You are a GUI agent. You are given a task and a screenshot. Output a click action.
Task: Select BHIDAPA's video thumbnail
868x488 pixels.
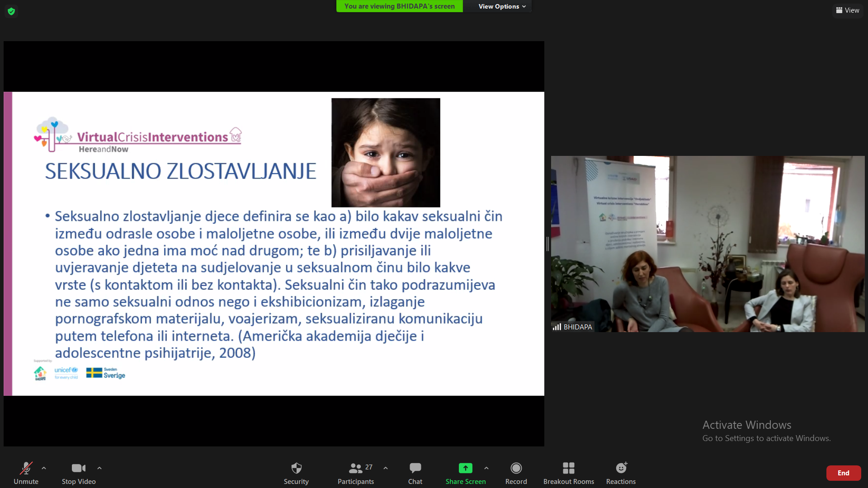[x=708, y=244]
